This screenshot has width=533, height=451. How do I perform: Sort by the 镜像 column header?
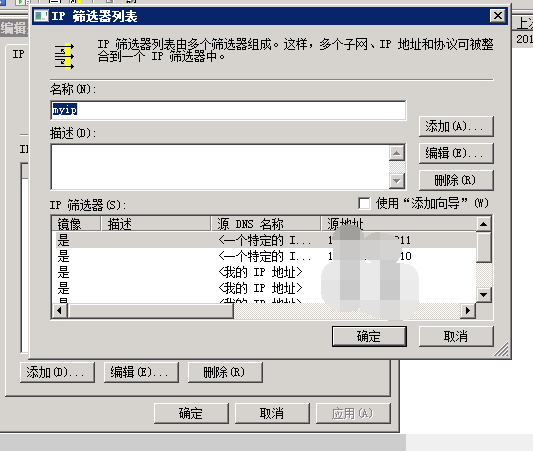click(x=76, y=224)
